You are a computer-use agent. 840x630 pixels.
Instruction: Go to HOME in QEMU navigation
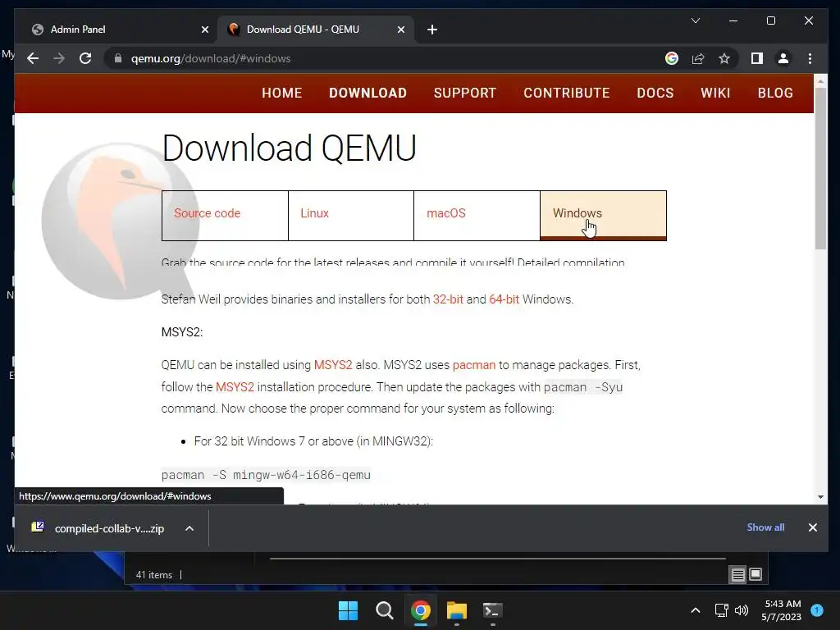[282, 93]
